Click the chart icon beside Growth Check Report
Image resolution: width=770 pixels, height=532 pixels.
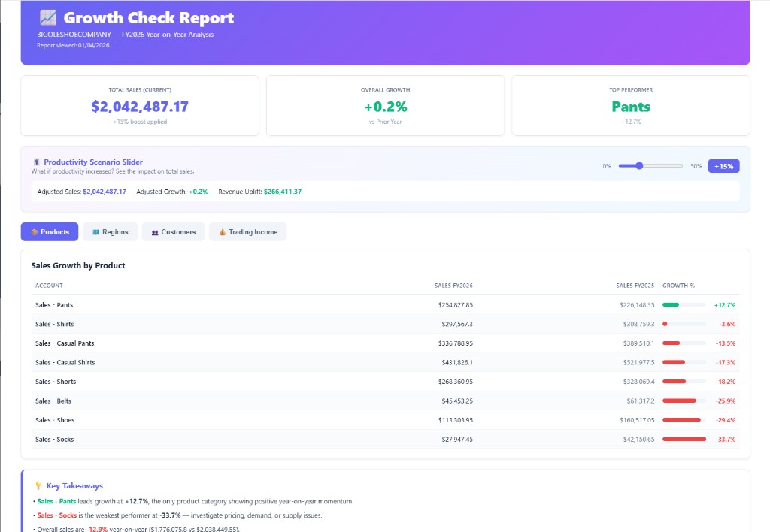click(x=47, y=18)
